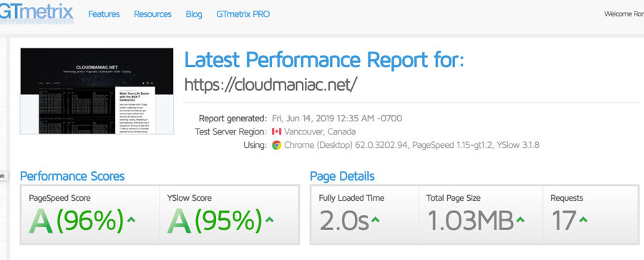Viewport: 644px width, 260px height.
Task: Select the 17 requests value
Action: click(x=564, y=221)
